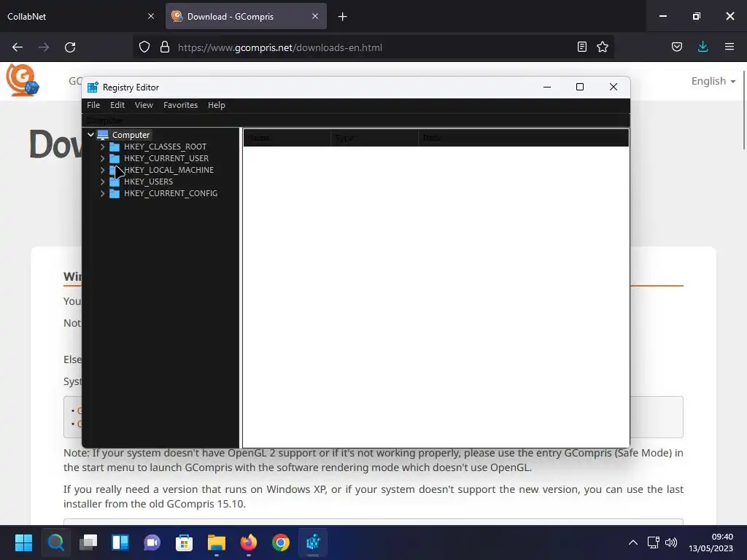Show hidden system tray icons

pos(633,542)
